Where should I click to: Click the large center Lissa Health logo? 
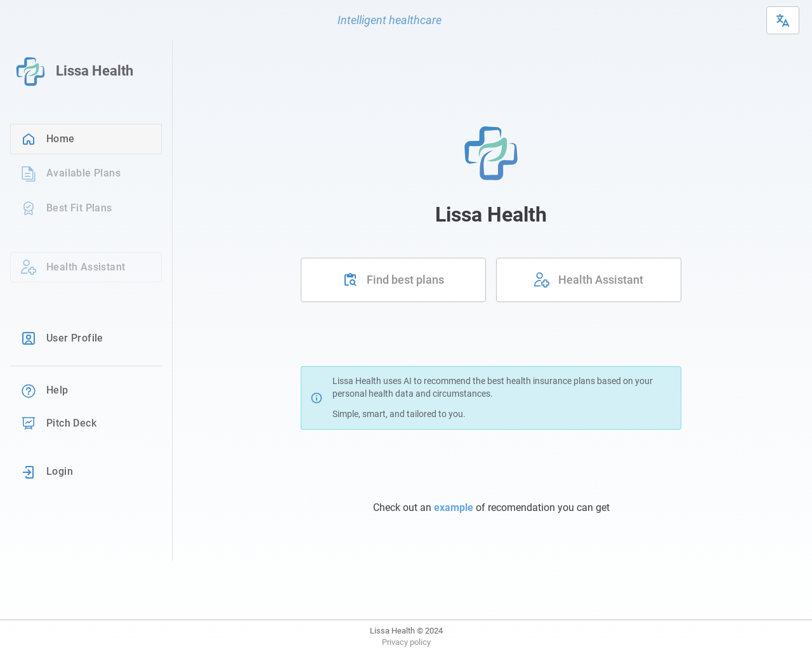[491, 153]
